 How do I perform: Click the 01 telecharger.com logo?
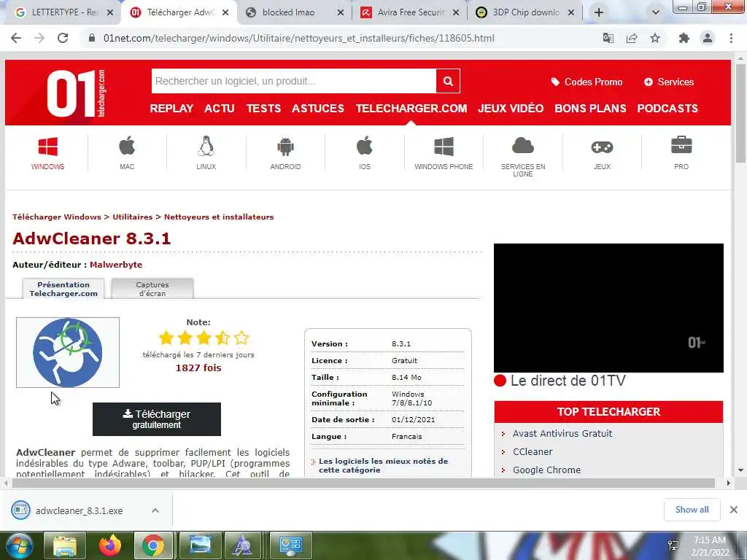(76, 93)
